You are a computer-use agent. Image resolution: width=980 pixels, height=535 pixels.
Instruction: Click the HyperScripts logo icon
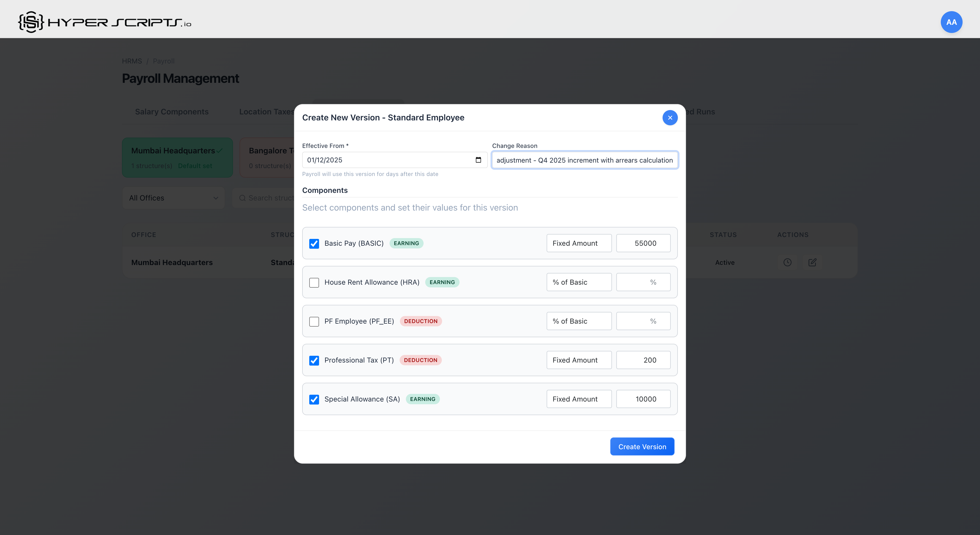click(31, 22)
